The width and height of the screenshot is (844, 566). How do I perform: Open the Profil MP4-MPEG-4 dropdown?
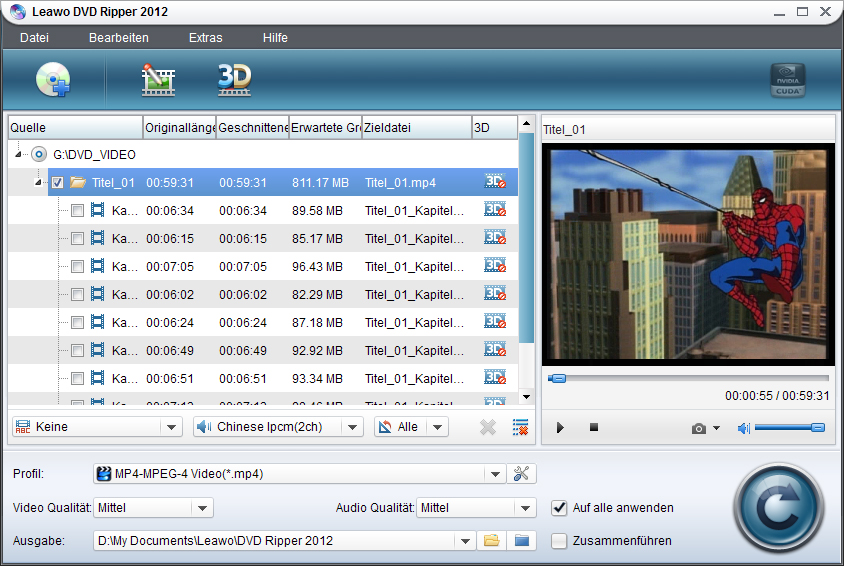coord(494,474)
